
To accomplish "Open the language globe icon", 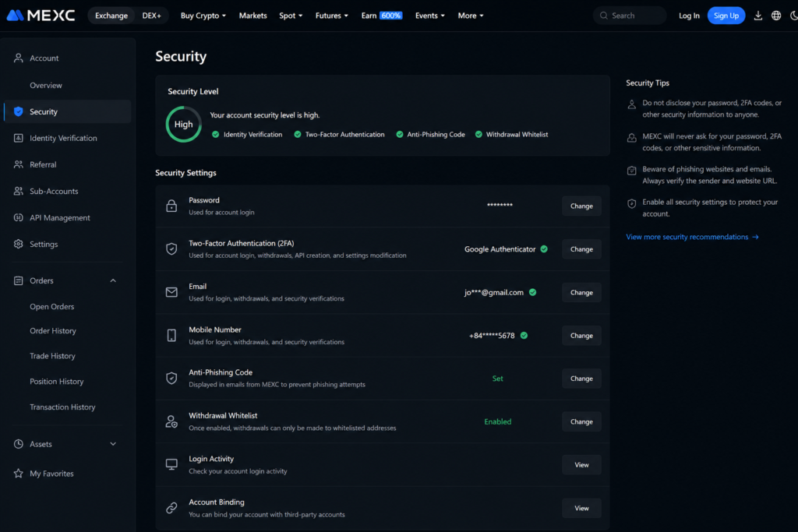I will coord(776,16).
